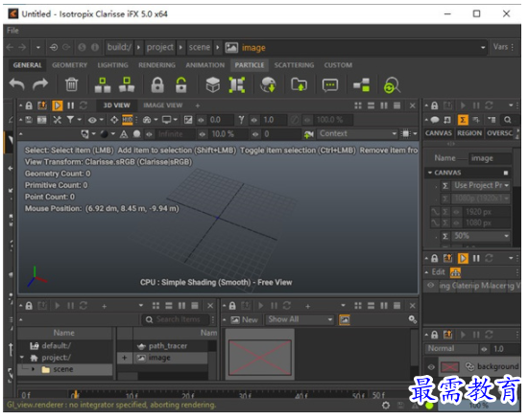528x420 pixels.
Task: Click the folder export icon
Action: click(299, 84)
